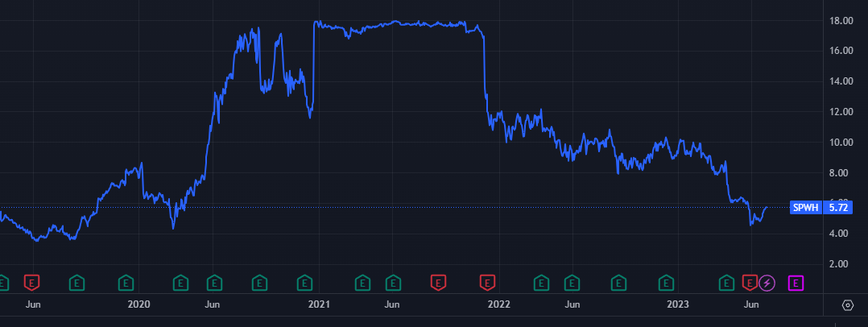
Task: Select the magenta square upcoming earnings marker
Action: 796,284
